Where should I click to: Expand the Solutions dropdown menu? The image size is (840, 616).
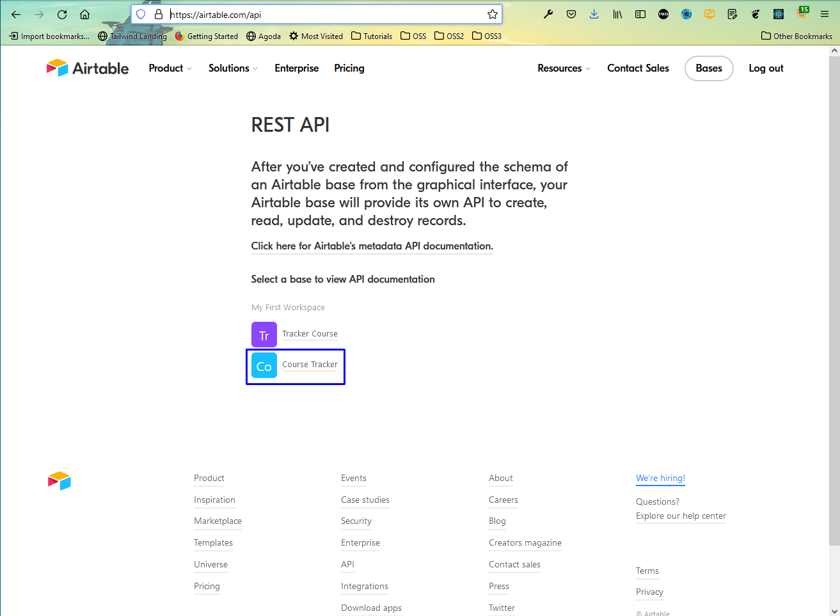tap(233, 68)
